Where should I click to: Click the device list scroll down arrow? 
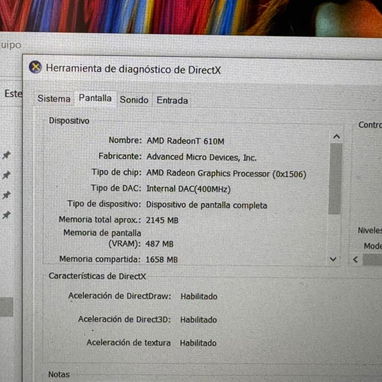tap(333, 259)
